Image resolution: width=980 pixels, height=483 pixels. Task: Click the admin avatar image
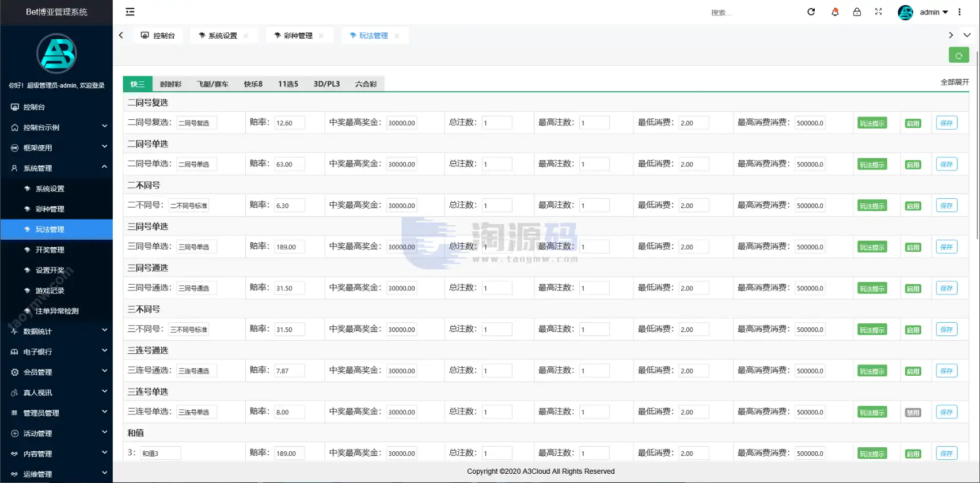(906, 12)
